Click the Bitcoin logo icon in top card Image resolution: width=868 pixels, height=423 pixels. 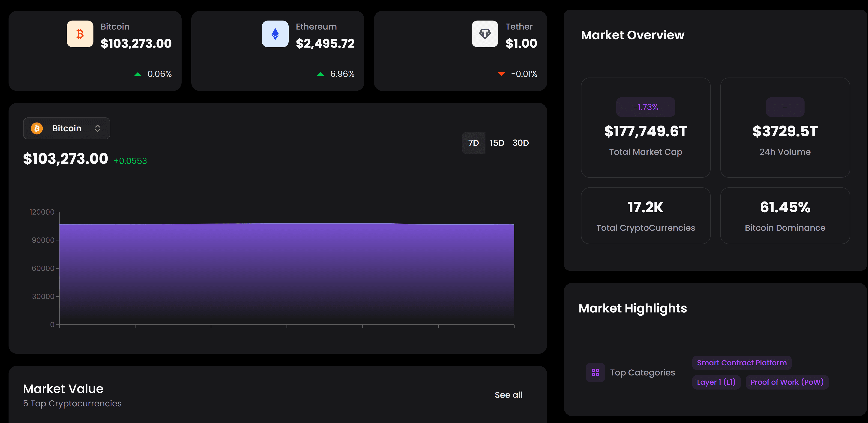[80, 34]
